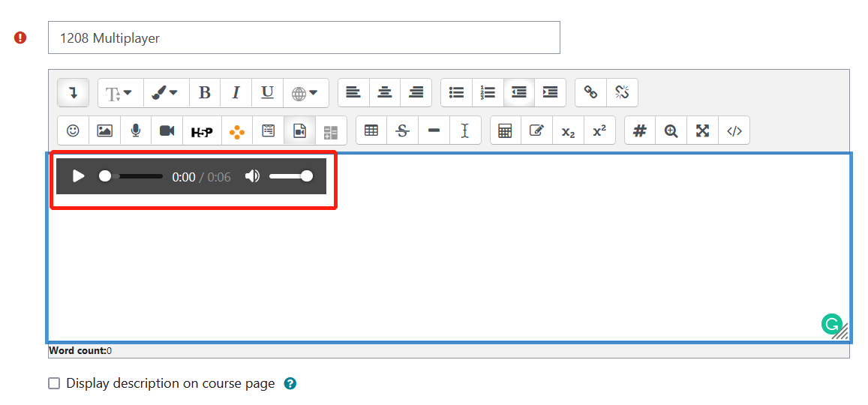
Task: Click the Word count label
Action: coord(77,350)
